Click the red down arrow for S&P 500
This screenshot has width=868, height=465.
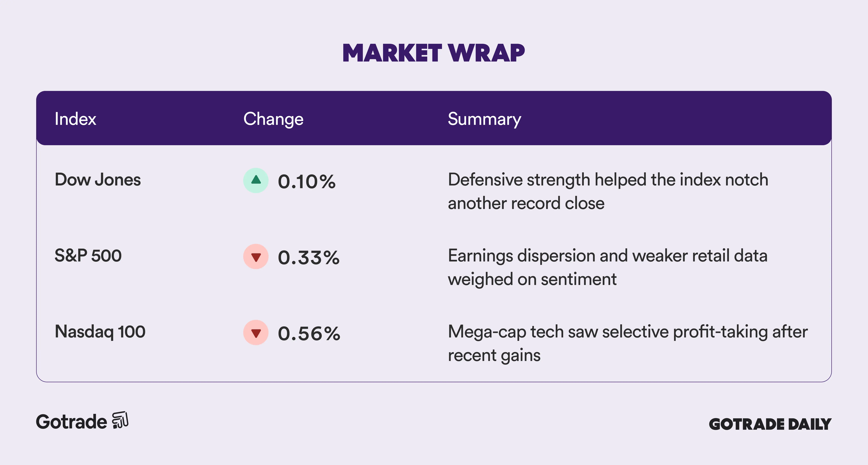pos(256,257)
